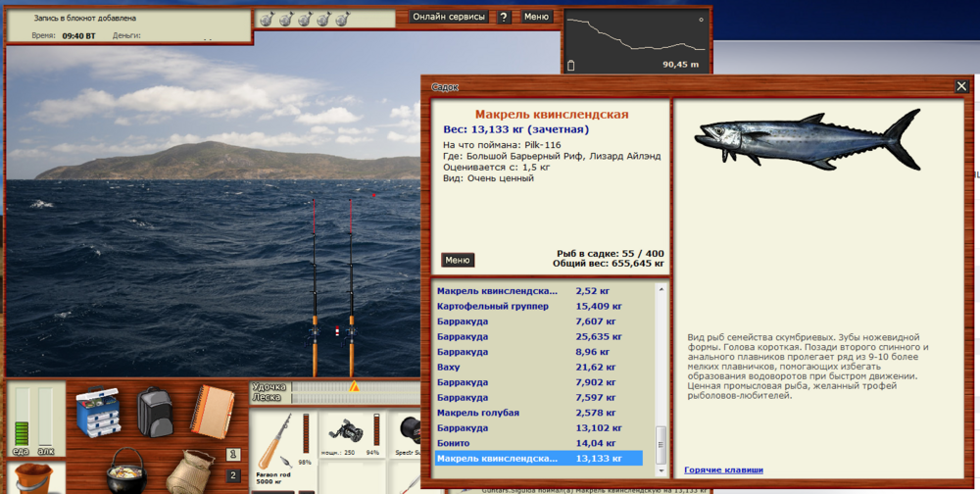Viewport: 980px width, 494px height.
Task: Open the gray backpack inventory
Action: pos(155,411)
